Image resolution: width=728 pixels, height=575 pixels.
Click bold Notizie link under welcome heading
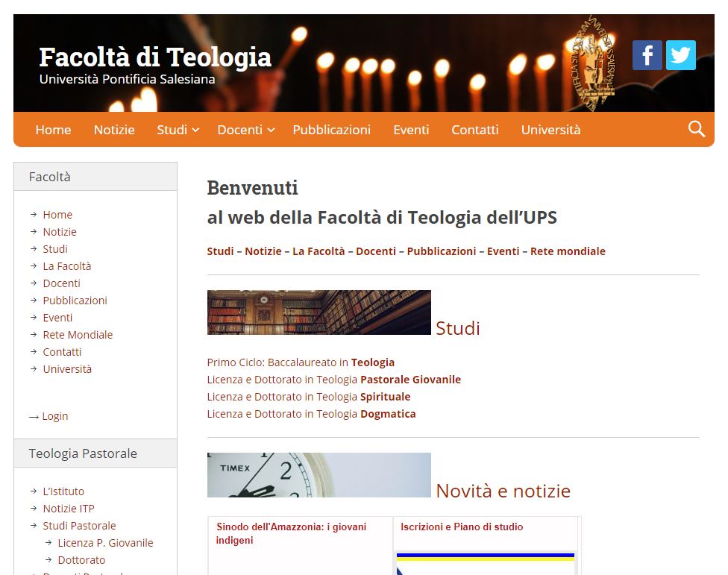click(263, 251)
